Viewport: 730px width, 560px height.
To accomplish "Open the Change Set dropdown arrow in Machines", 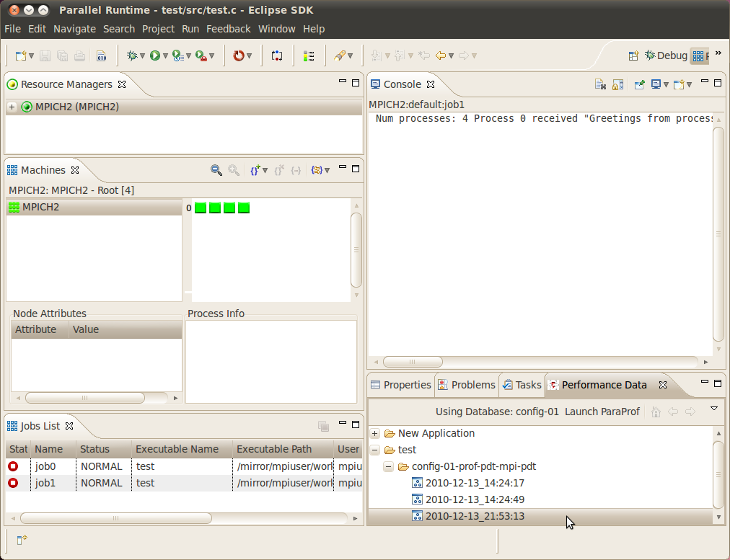I will (x=327, y=170).
